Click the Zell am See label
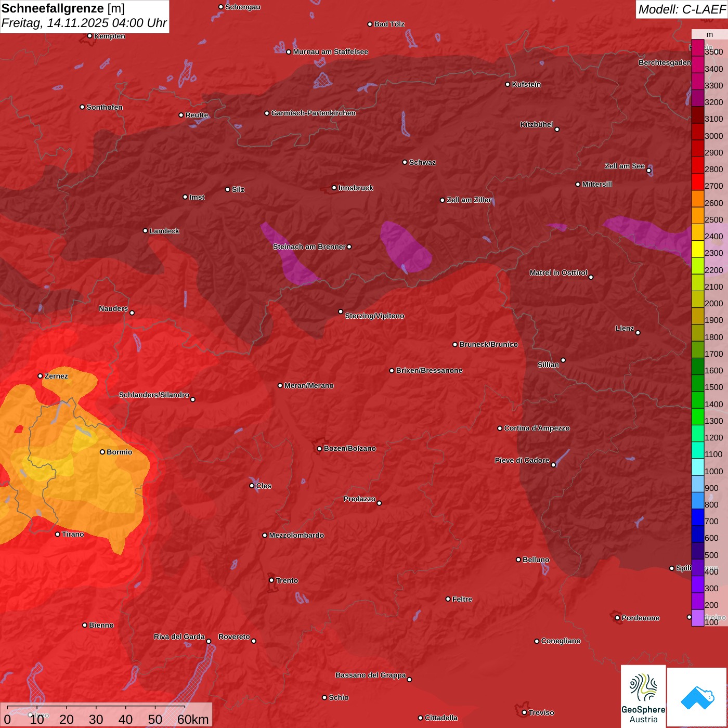 pos(625,166)
